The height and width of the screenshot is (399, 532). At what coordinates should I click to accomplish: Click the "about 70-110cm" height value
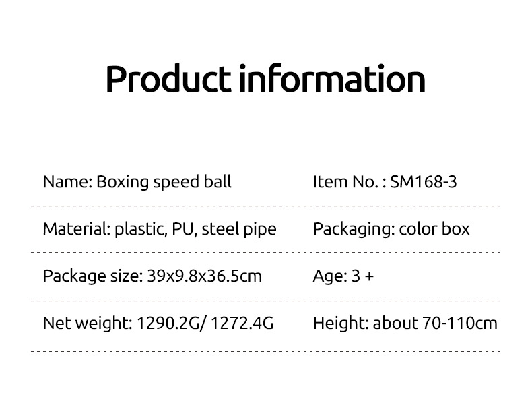435,323
